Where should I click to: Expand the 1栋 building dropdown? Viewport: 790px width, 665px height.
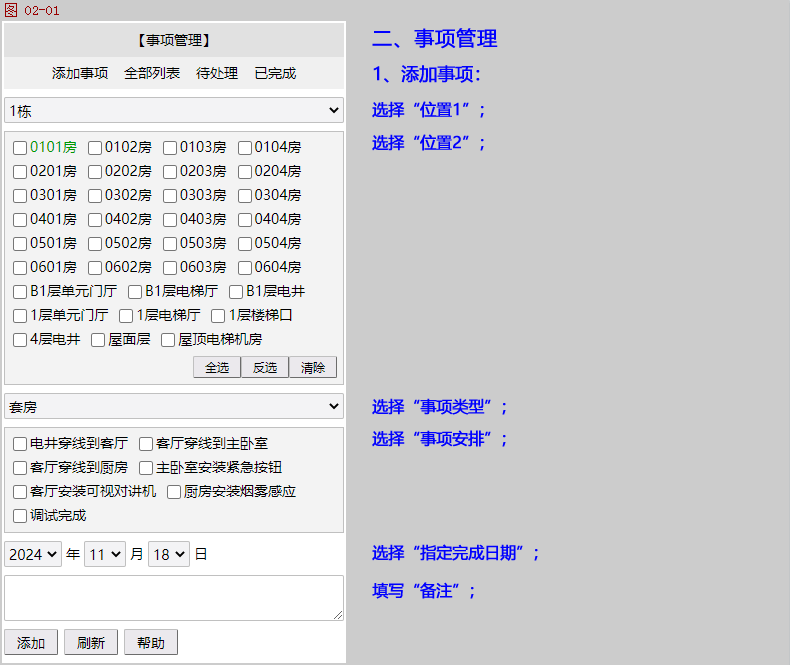(174, 110)
